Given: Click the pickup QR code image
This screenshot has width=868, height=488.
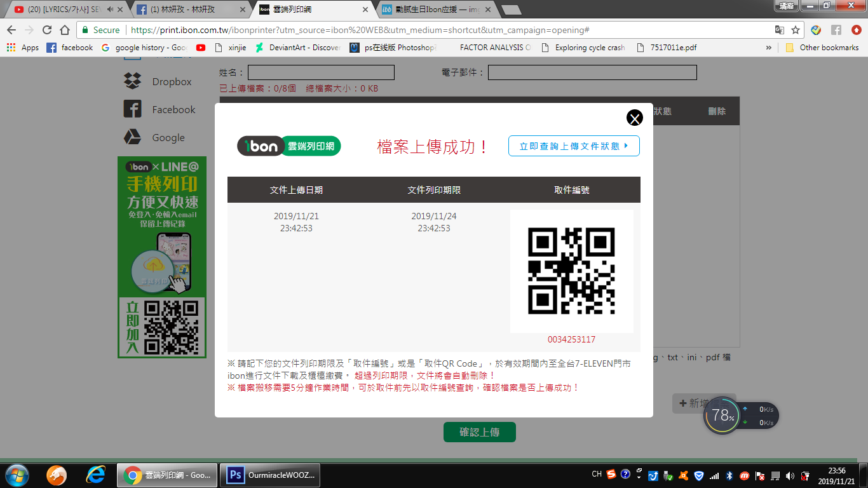Looking at the screenshot, I should [572, 271].
